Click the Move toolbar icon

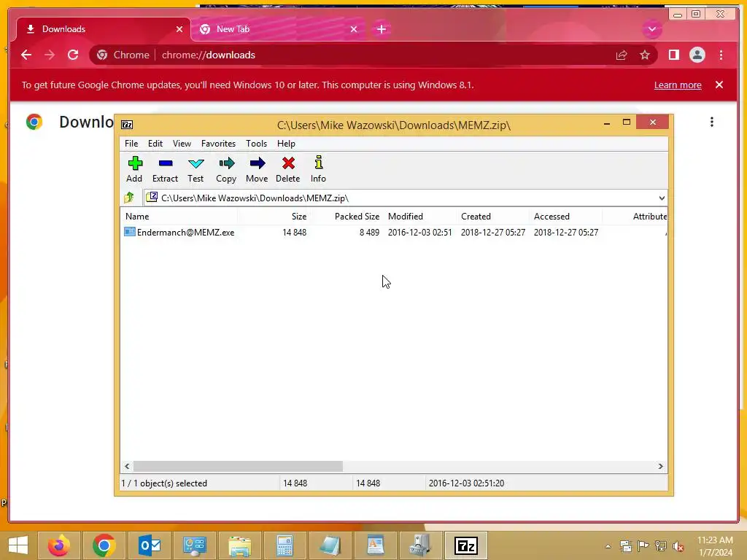257,169
